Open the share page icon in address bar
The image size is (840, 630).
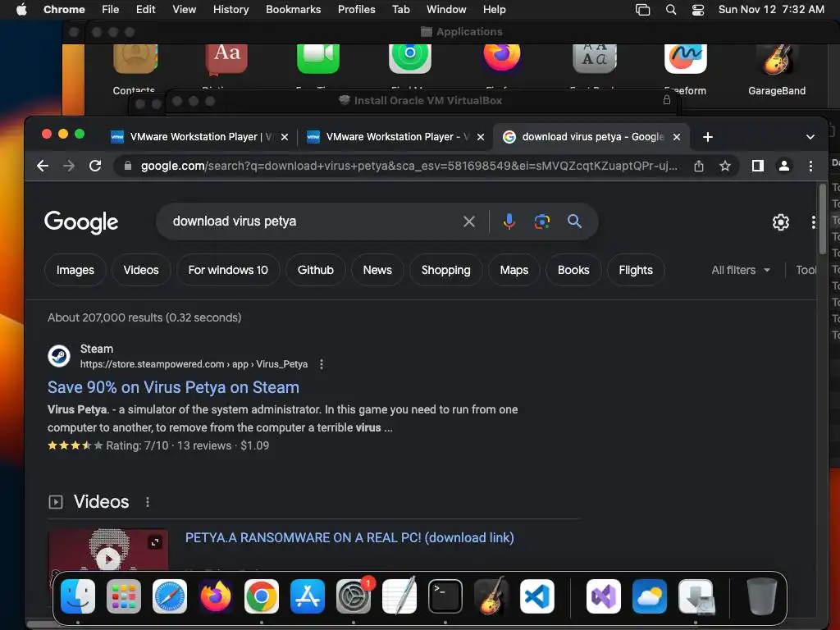[699, 166]
